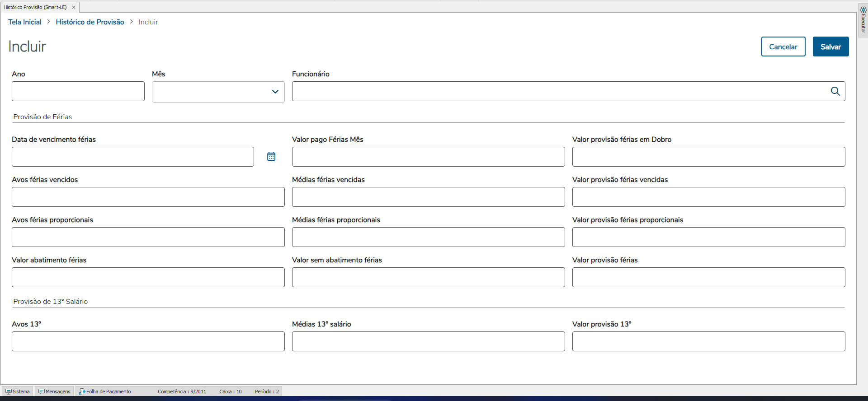Viewport: 868px width, 401px height.
Task: Expand the Mês dropdown
Action: click(x=275, y=92)
